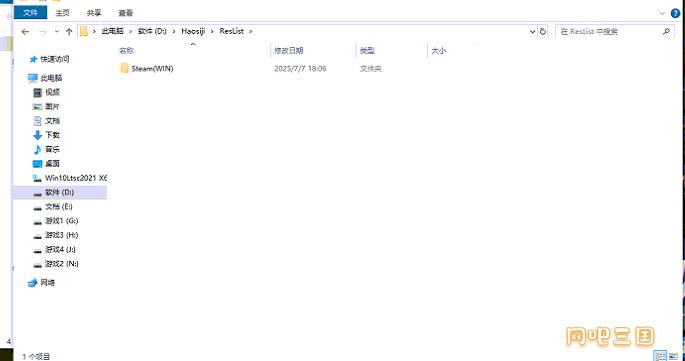Viewport: 685px width, 361px height.
Task: Open the 文件 ribbon tab
Action: 30,13
